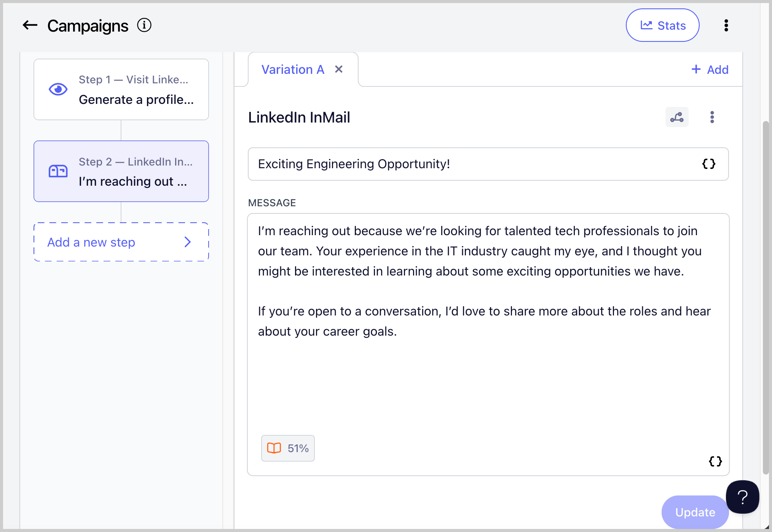Click the Update button
This screenshot has width=772, height=532.
pos(695,512)
